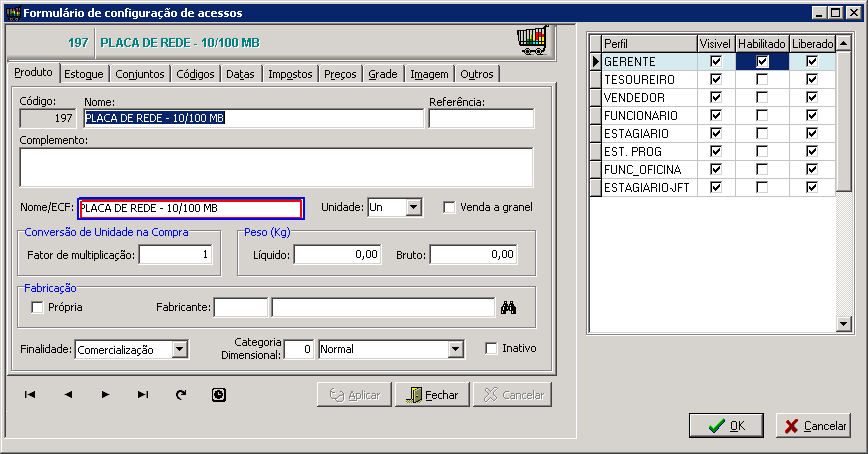Expand the Finalidade combo box

pos(179,349)
